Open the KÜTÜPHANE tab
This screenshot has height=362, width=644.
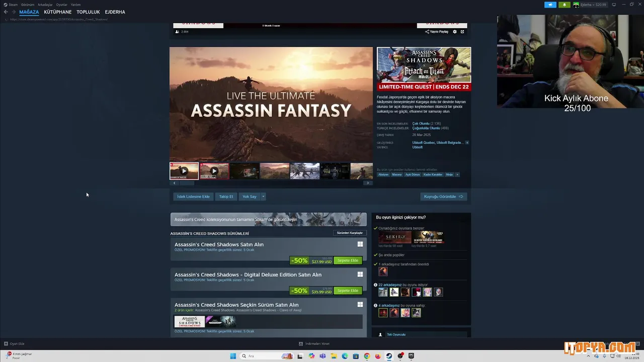[58, 12]
